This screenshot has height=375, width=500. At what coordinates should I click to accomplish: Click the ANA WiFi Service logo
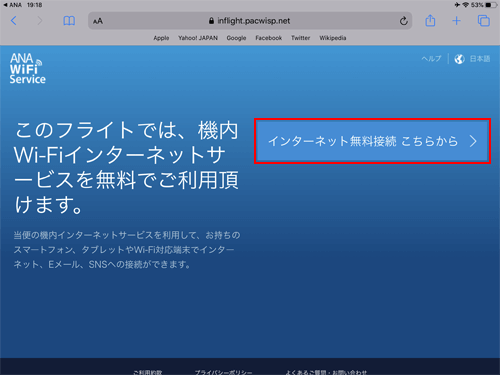coord(27,68)
